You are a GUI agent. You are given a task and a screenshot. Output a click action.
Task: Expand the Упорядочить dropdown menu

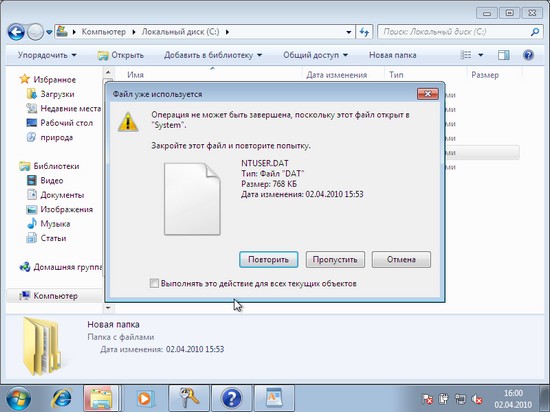click(x=47, y=55)
